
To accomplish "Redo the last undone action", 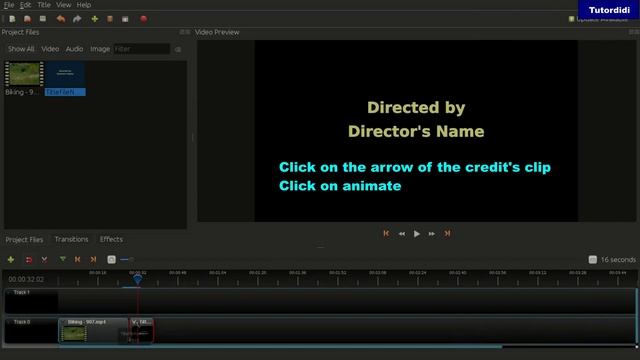I will 77,19.
